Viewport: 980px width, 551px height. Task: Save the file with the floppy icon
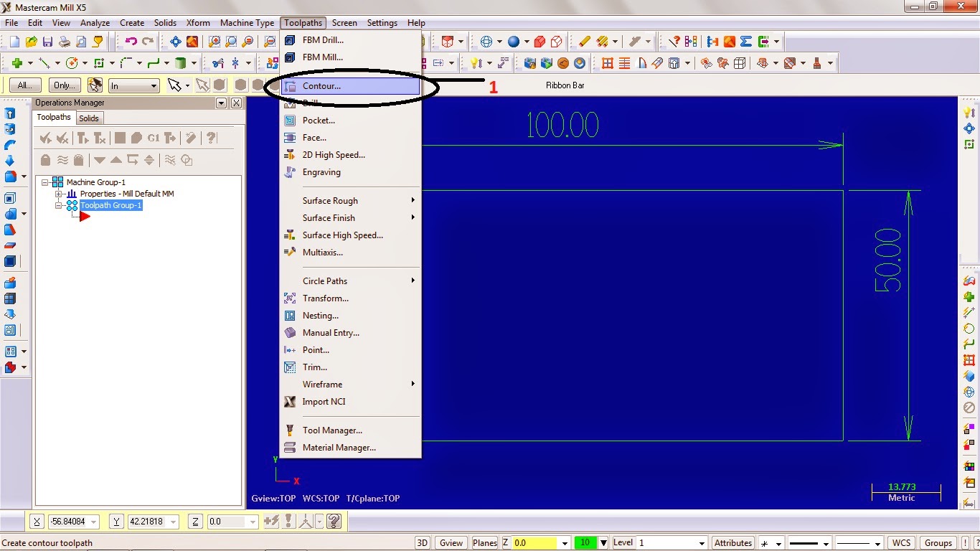(48, 42)
